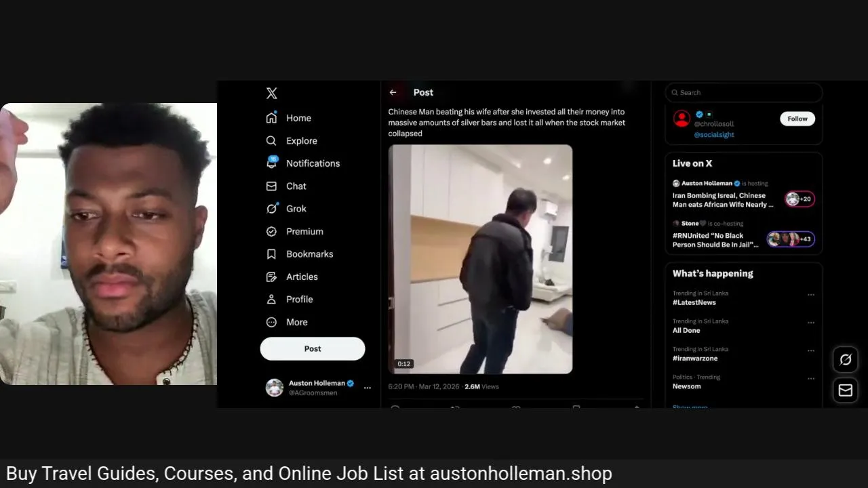Open account options three-dot menu

tap(367, 388)
